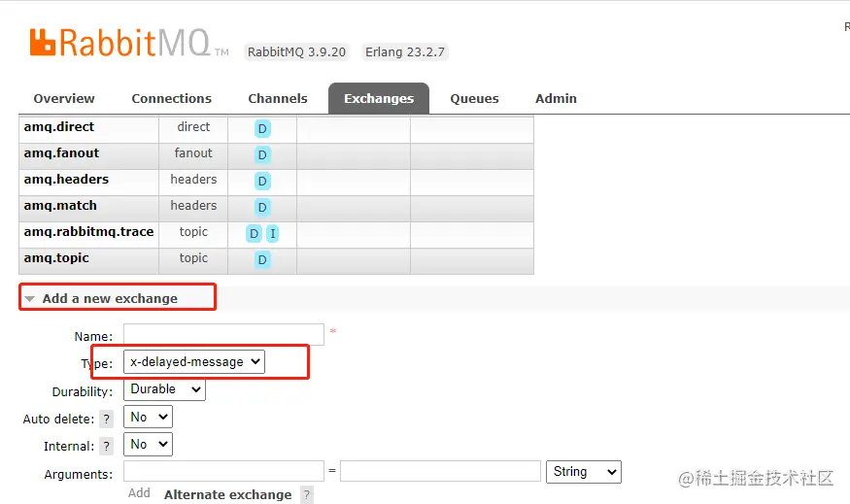The image size is (850, 504).
Task: Collapse the Add a new exchange section
Action: pos(110,298)
